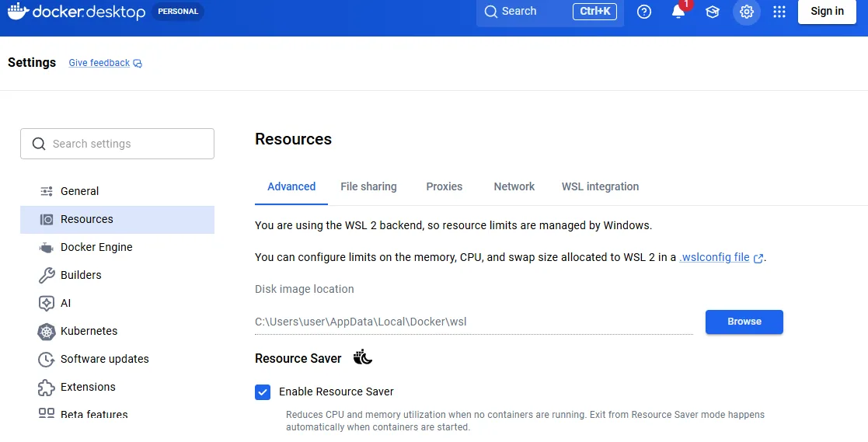Click the Browse button
Image resolution: width=868 pixels, height=442 pixels.
(x=744, y=322)
